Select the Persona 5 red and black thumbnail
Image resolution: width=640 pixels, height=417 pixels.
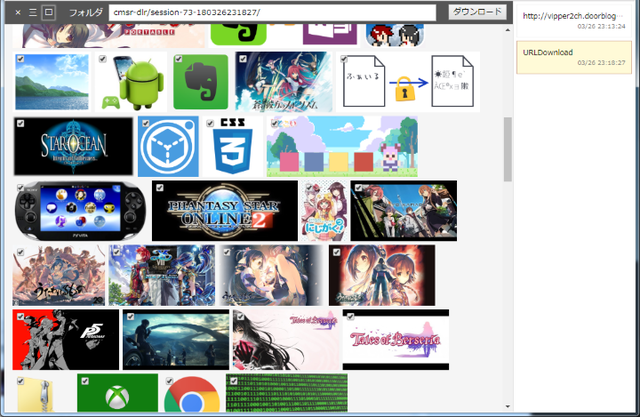66,339
